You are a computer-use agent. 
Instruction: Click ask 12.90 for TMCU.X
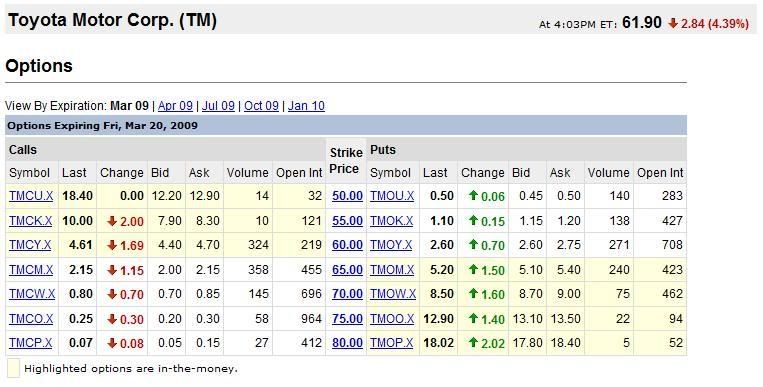pos(204,196)
